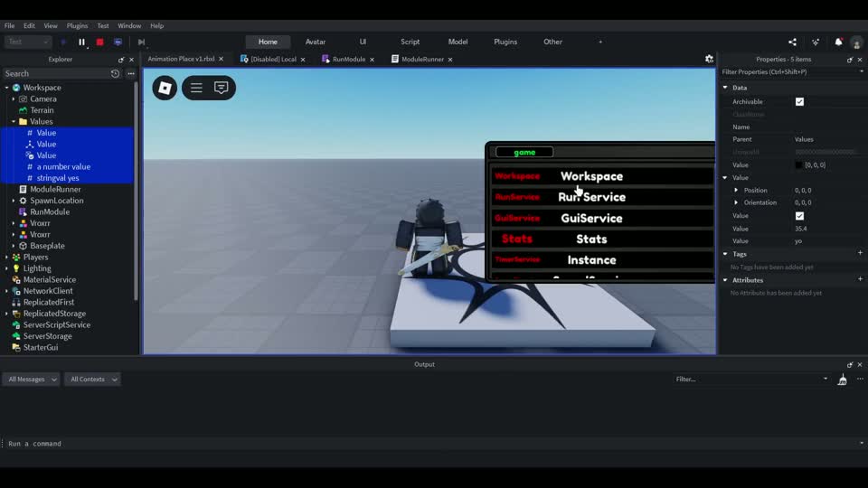Open the Window menu
Image resolution: width=868 pixels, height=488 pixels.
[x=129, y=26]
